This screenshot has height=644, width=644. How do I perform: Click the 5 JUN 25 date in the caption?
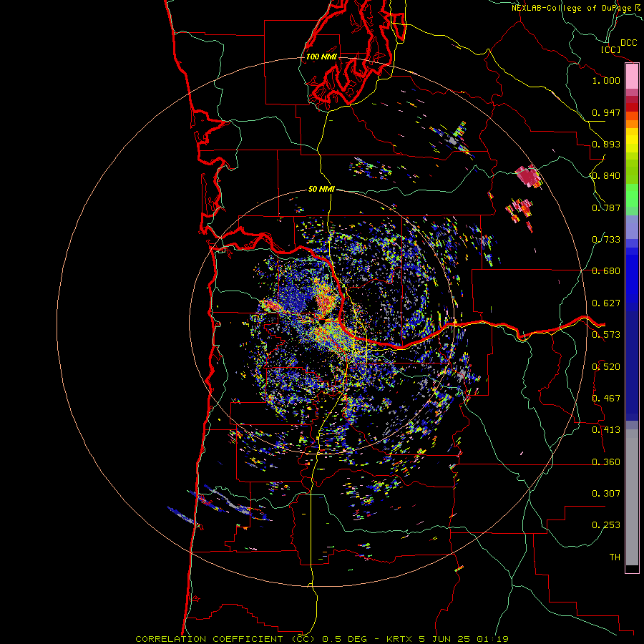pyautogui.click(x=445, y=639)
